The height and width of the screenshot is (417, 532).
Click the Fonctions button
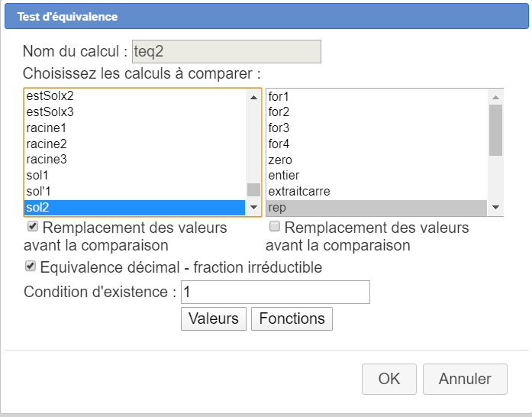(292, 318)
